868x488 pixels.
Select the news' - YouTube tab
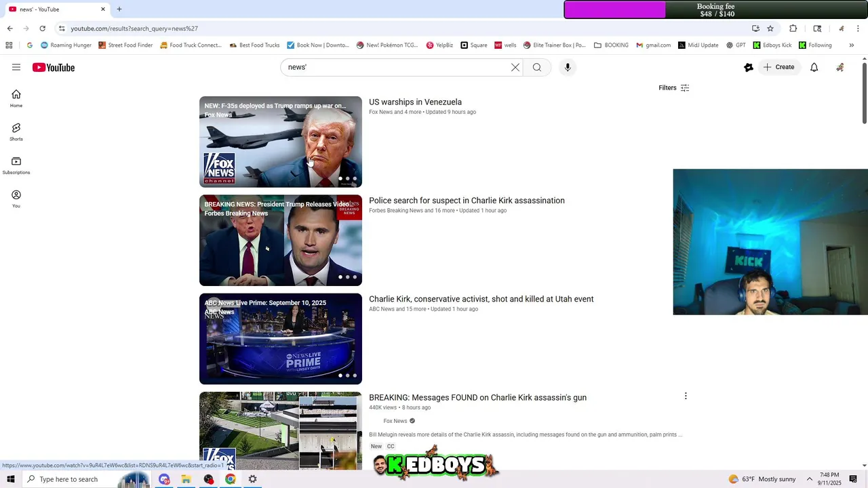[x=56, y=9]
